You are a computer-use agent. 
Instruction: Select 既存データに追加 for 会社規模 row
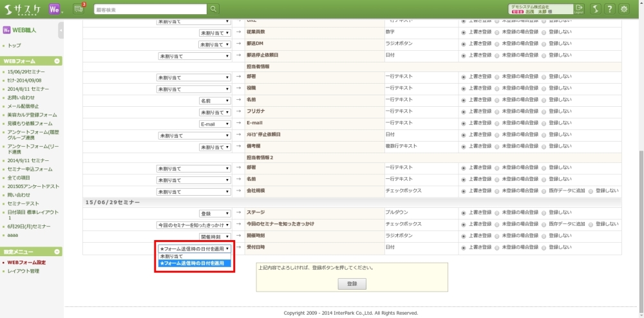pos(545,191)
